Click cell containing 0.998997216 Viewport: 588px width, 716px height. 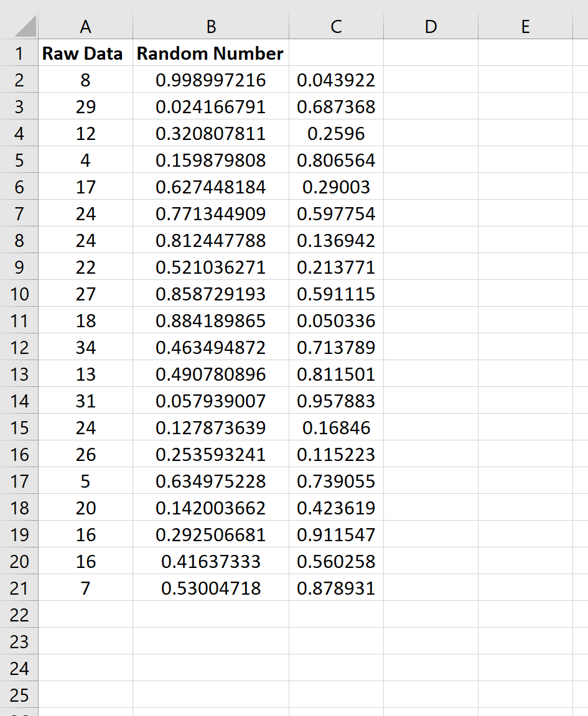click(210, 80)
